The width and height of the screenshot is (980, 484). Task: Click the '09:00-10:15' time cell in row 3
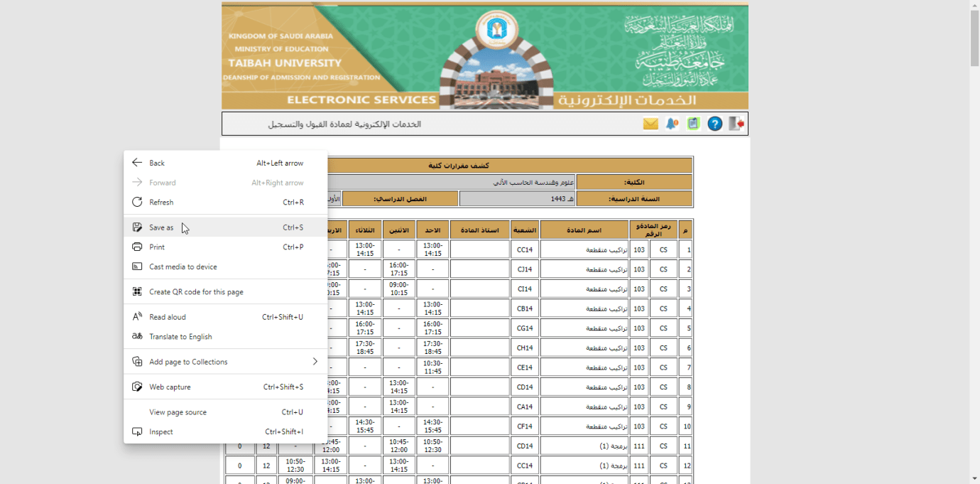pos(399,289)
